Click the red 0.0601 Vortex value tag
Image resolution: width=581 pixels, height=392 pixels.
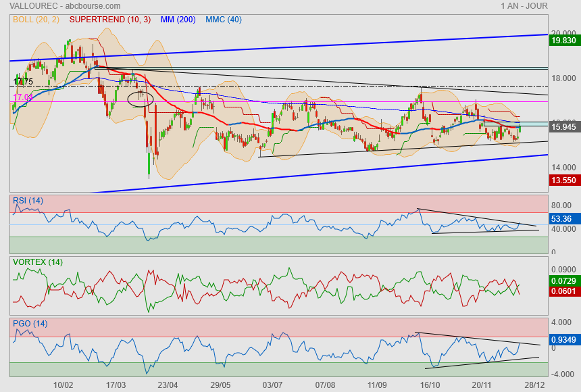coord(563,291)
